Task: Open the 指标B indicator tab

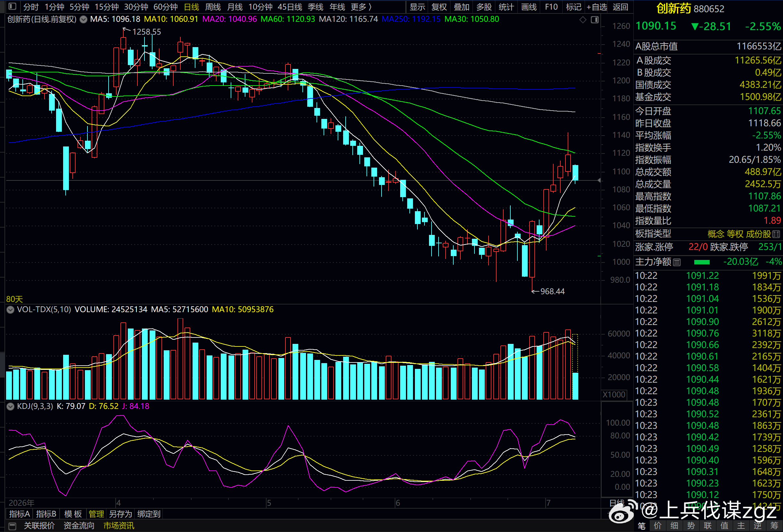Action: click(x=46, y=514)
